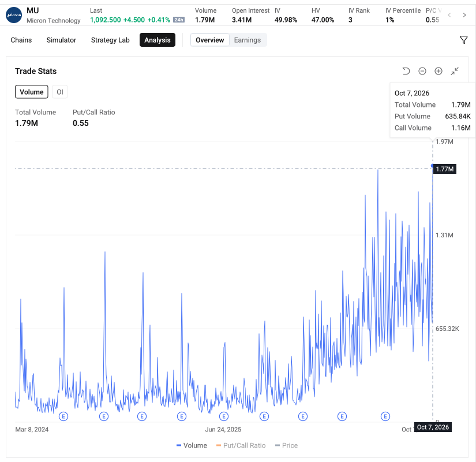476x462 pixels.
Task: Toggle the Put/Call Ratio legend series
Action: [241, 445]
